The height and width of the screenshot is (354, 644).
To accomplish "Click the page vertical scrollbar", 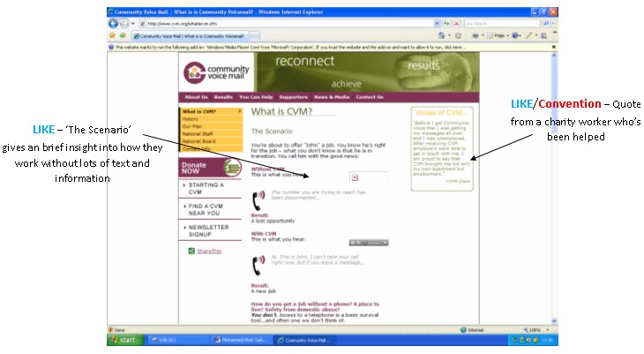I will [554, 187].
